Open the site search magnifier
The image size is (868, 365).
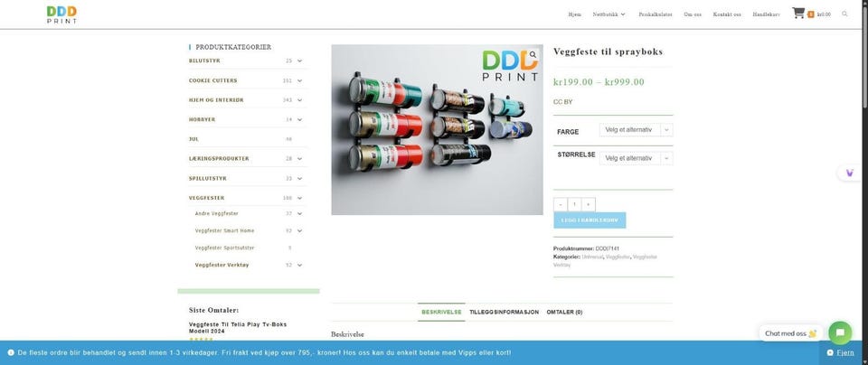pyautogui.click(x=844, y=14)
